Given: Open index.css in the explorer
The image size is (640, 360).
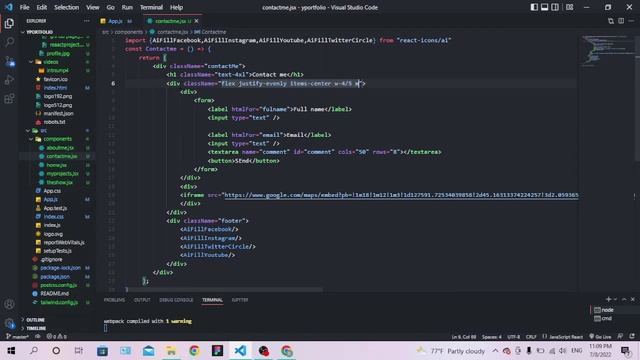Looking at the screenshot, I should pyautogui.click(x=53, y=217).
